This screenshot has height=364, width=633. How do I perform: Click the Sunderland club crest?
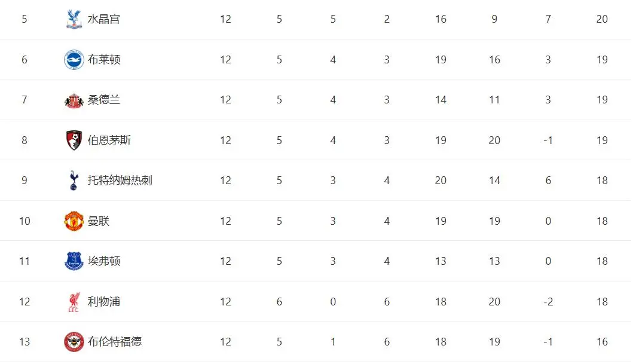click(x=74, y=100)
